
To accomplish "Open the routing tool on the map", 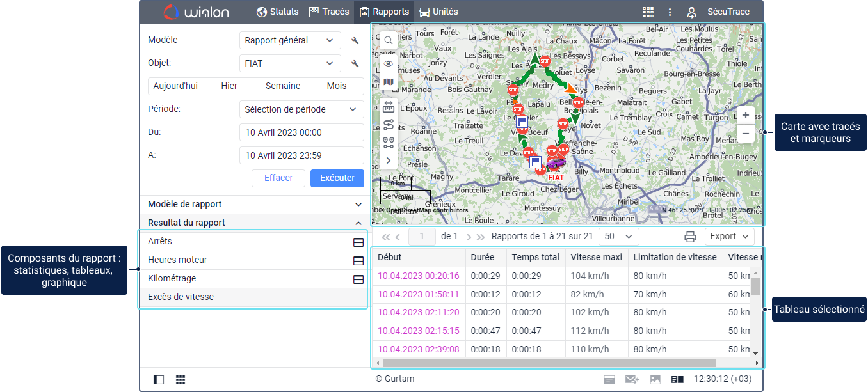I will 388,125.
